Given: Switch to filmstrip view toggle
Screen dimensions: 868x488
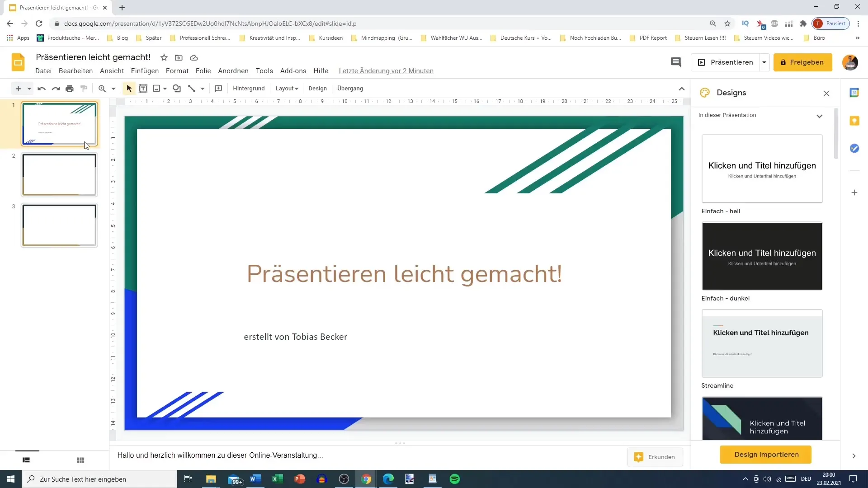Looking at the screenshot, I should 26,460.
